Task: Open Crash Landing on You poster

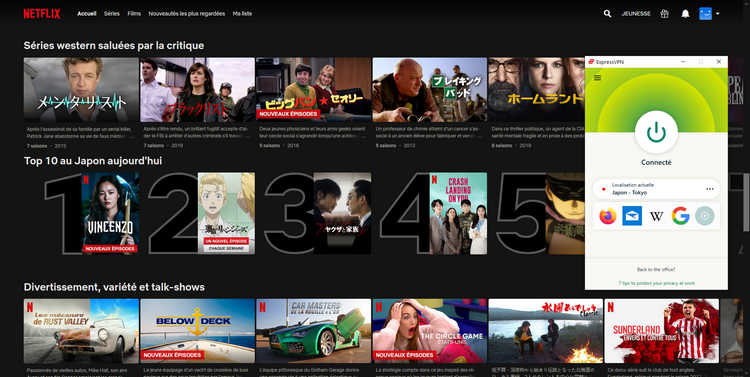Action: (458, 213)
